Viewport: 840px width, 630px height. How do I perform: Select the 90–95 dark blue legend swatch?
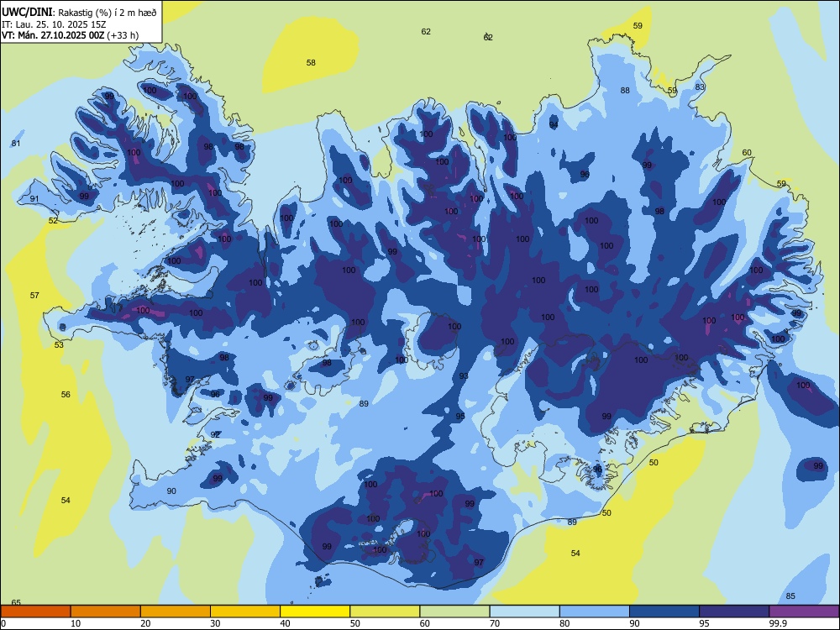pos(664,612)
